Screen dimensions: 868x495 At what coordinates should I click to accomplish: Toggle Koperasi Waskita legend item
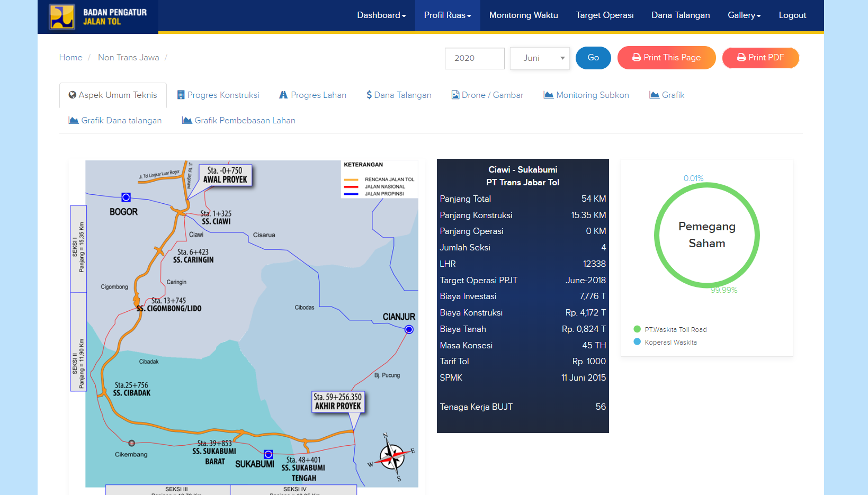(x=666, y=343)
